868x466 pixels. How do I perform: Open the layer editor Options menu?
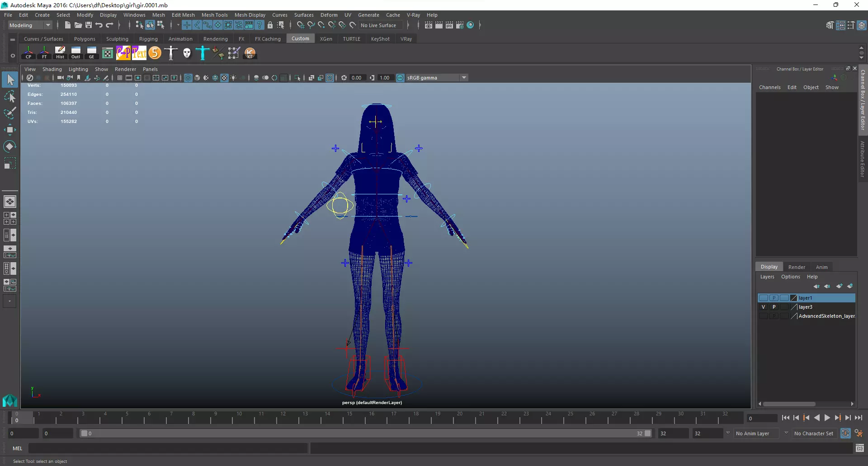[791, 277]
